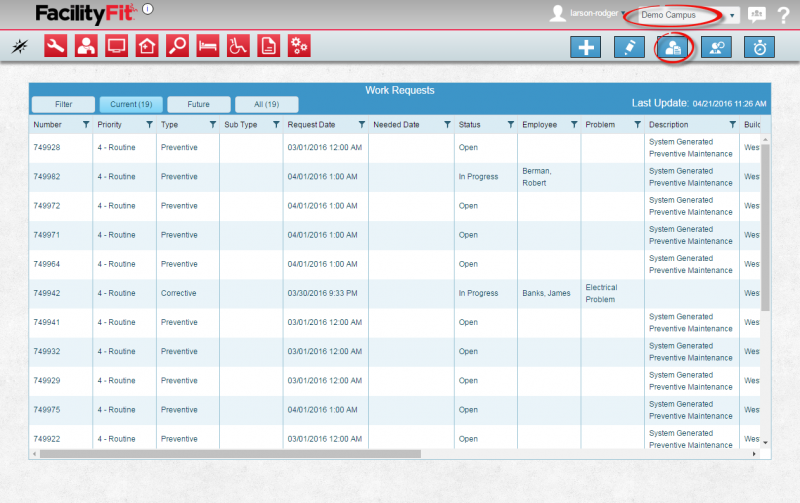
Task: Click employee 'Banks, James' cell
Action: coord(546,293)
